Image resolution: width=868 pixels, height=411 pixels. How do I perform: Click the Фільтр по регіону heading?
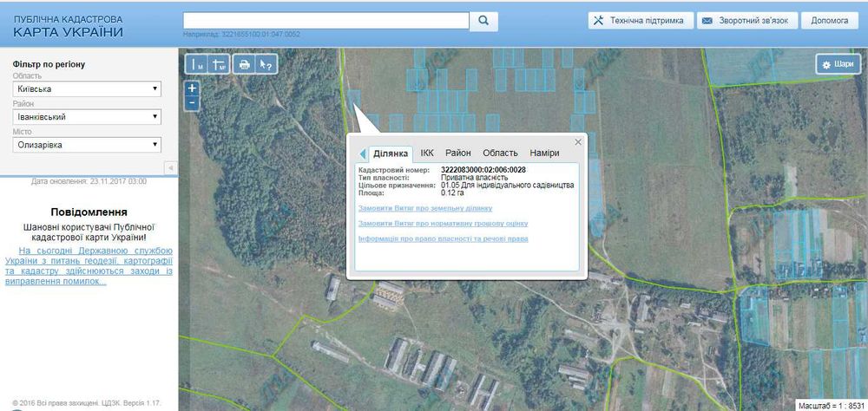pyautogui.click(x=49, y=65)
